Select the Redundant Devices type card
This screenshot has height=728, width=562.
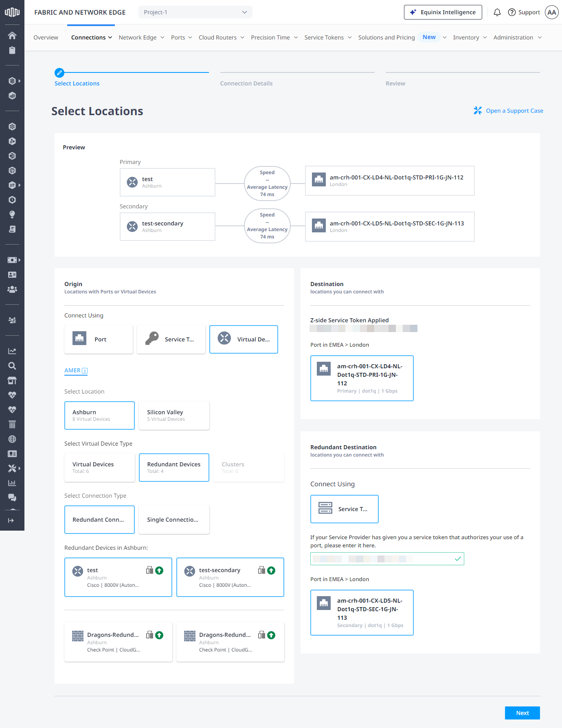pyautogui.click(x=174, y=468)
